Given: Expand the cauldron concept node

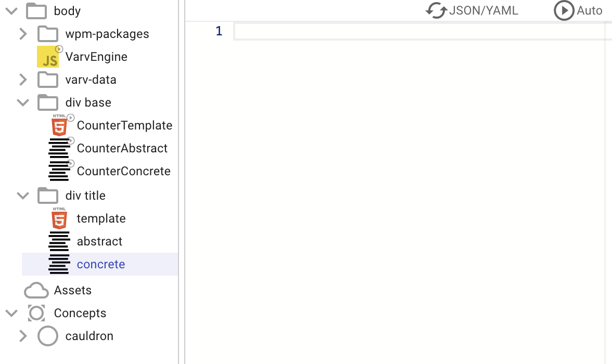Looking at the screenshot, I should pos(23,336).
